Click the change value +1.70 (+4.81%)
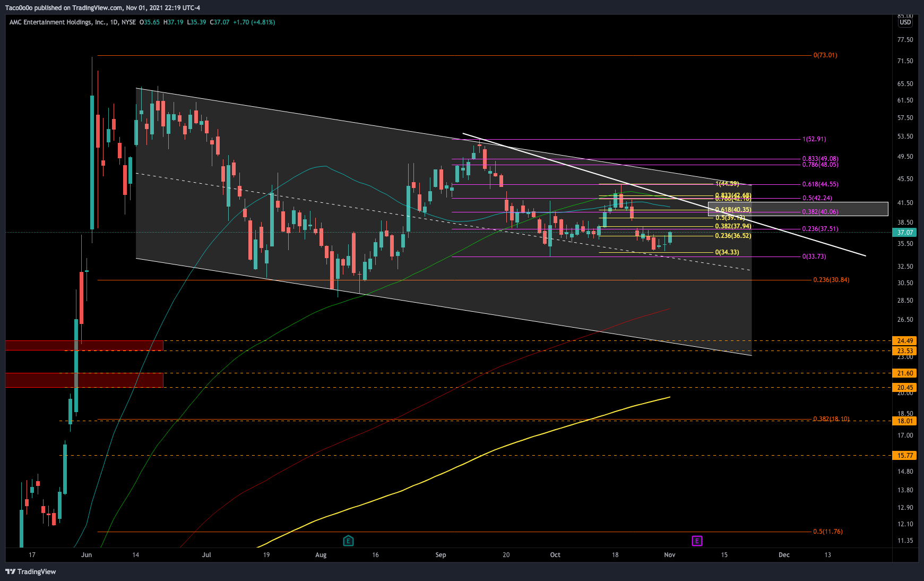 tap(254, 22)
